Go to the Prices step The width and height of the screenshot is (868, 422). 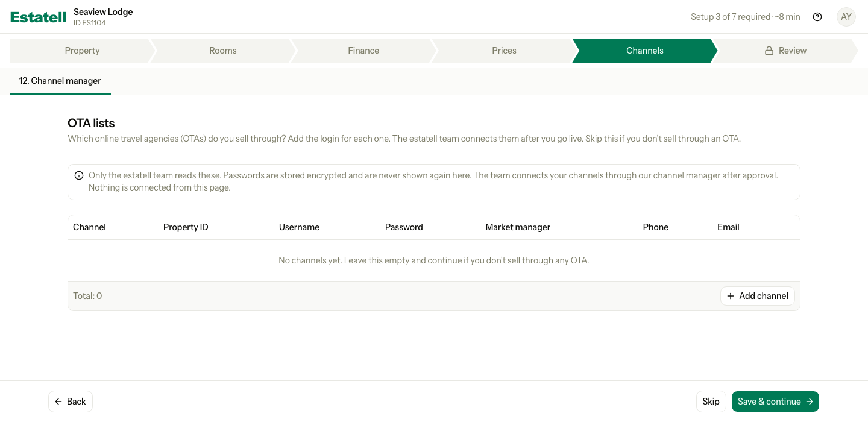coord(504,51)
